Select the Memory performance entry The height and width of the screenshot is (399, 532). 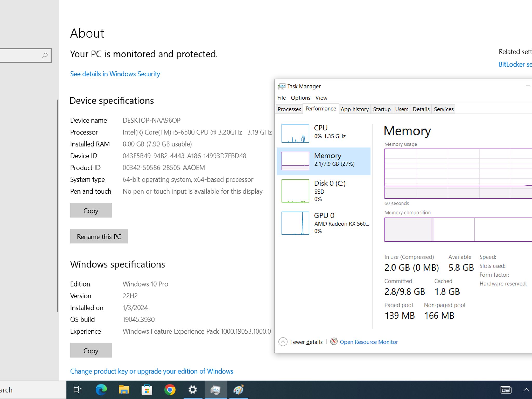324,161
